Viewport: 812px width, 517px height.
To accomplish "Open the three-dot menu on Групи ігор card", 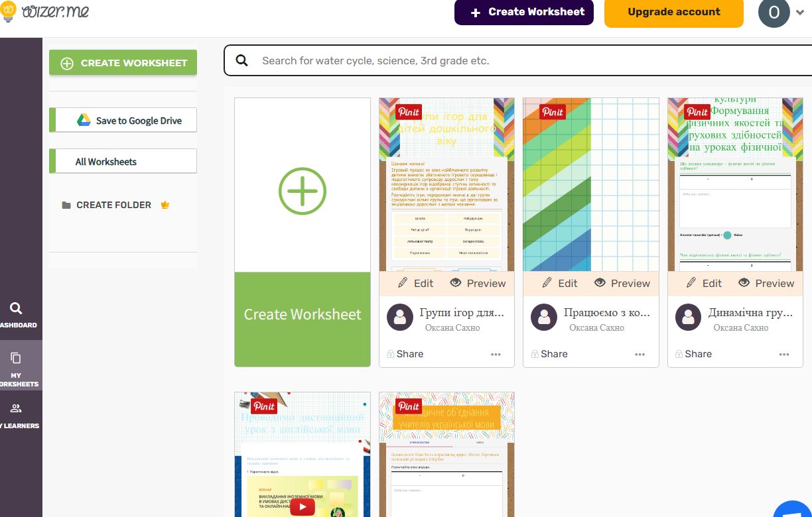I will click(496, 355).
